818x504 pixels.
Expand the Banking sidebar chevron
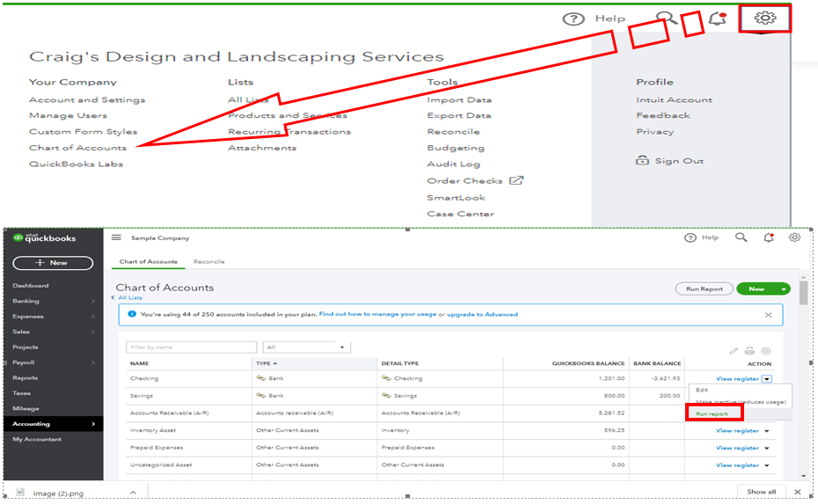coord(93,301)
